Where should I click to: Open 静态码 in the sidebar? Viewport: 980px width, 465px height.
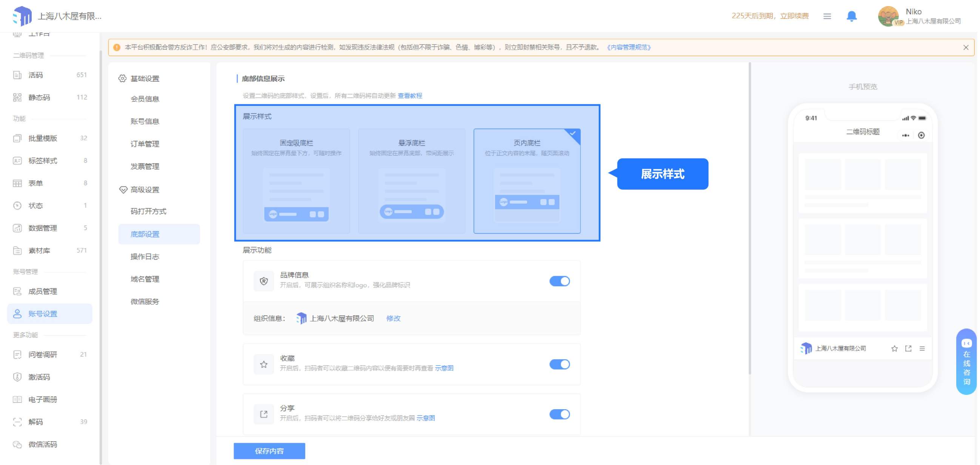[49, 97]
